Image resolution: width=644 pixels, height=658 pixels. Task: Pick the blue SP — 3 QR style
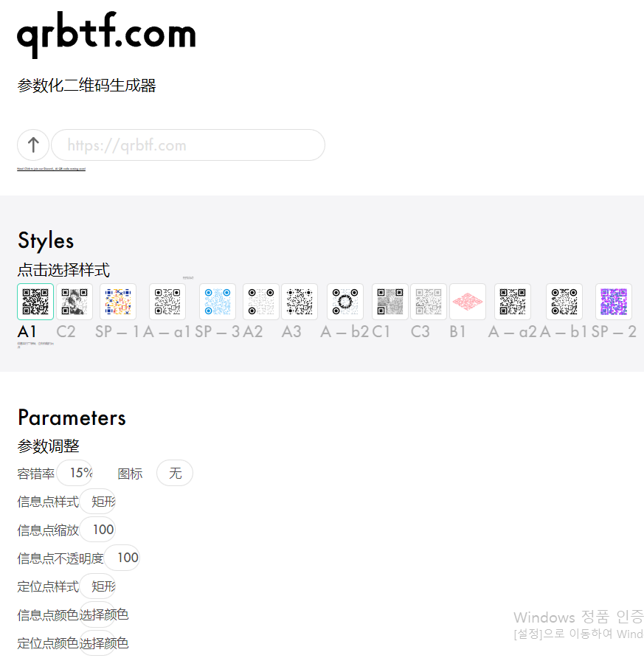point(217,301)
